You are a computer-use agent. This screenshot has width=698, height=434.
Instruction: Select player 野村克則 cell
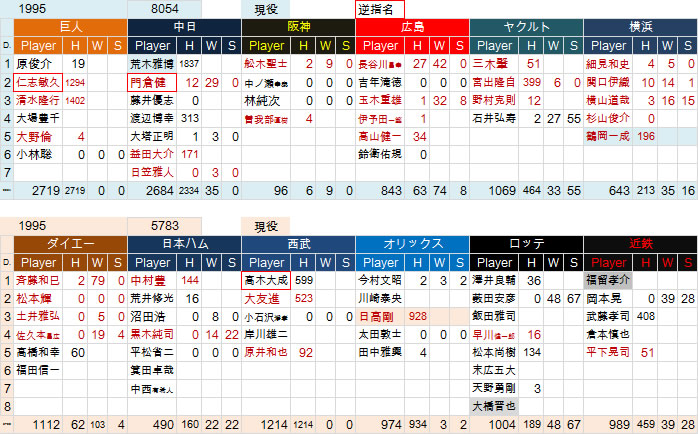click(494, 101)
